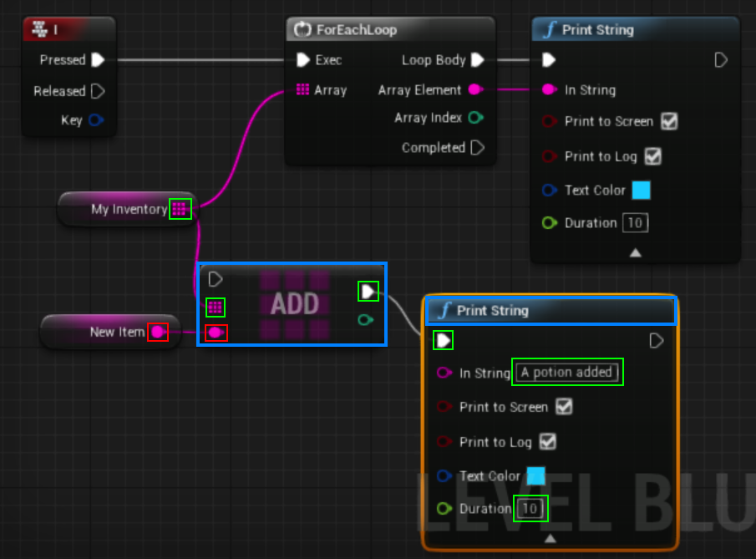Open Text Color swatch on top Print String

click(x=641, y=190)
